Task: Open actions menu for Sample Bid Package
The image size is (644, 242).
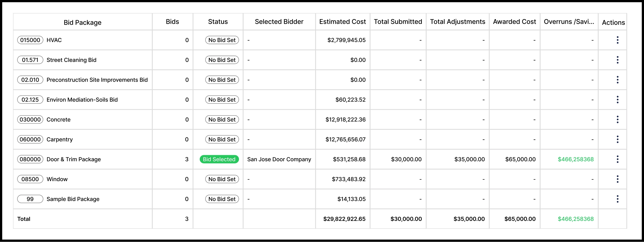Action: (x=617, y=199)
